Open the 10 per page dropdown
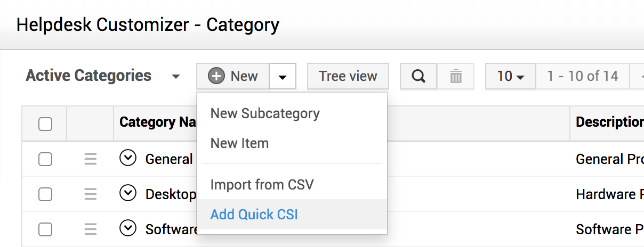The image size is (644, 247). pyautogui.click(x=510, y=76)
